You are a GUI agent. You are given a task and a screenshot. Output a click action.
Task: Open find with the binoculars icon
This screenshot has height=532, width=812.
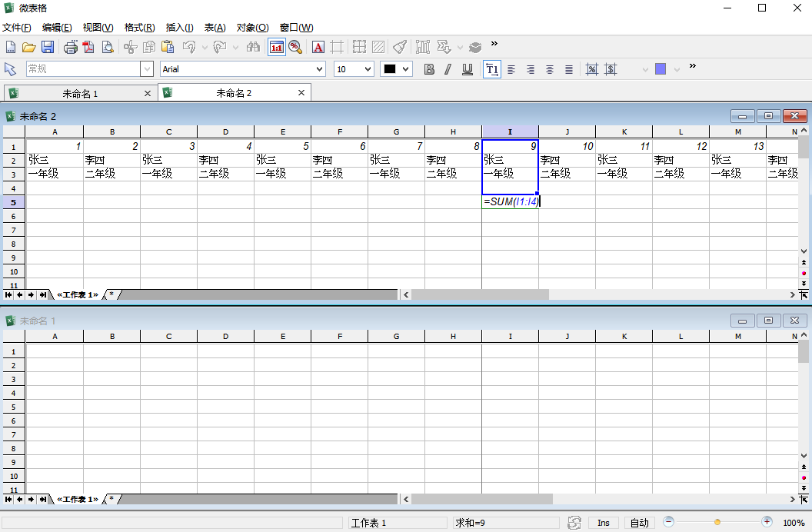[x=253, y=47]
